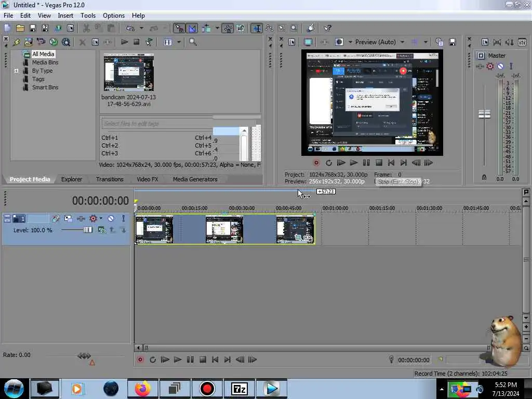
Task: Open the Overlays dropdown arrow in preview
Action: click(425, 42)
